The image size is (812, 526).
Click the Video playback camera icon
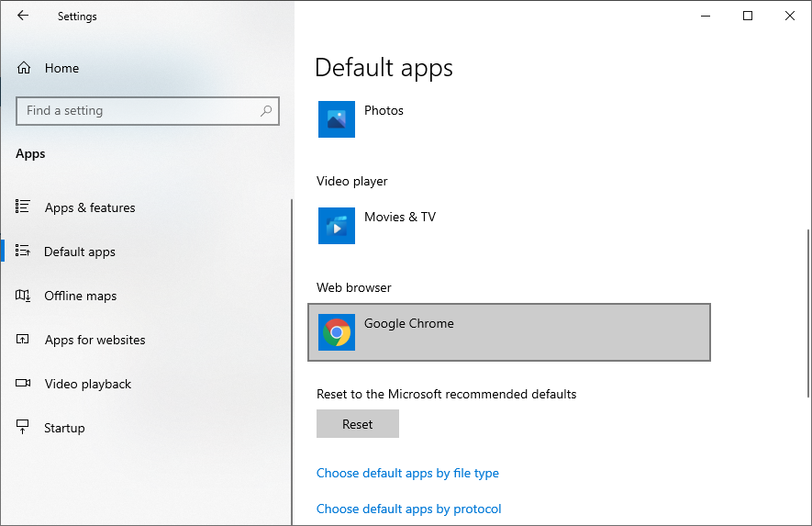coord(23,383)
